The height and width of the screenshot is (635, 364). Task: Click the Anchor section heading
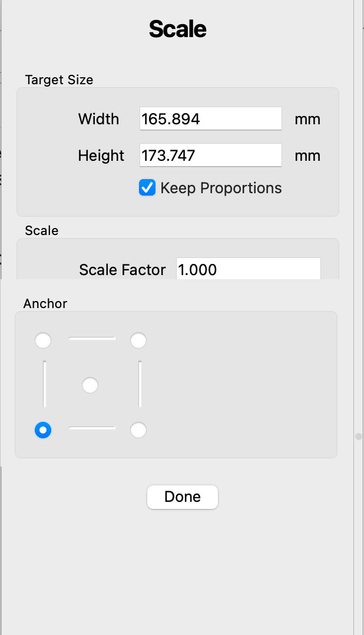(45, 304)
